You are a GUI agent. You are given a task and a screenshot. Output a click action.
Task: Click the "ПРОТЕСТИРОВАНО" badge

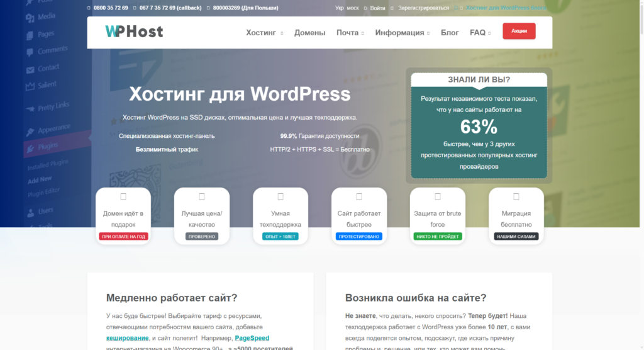[359, 237]
